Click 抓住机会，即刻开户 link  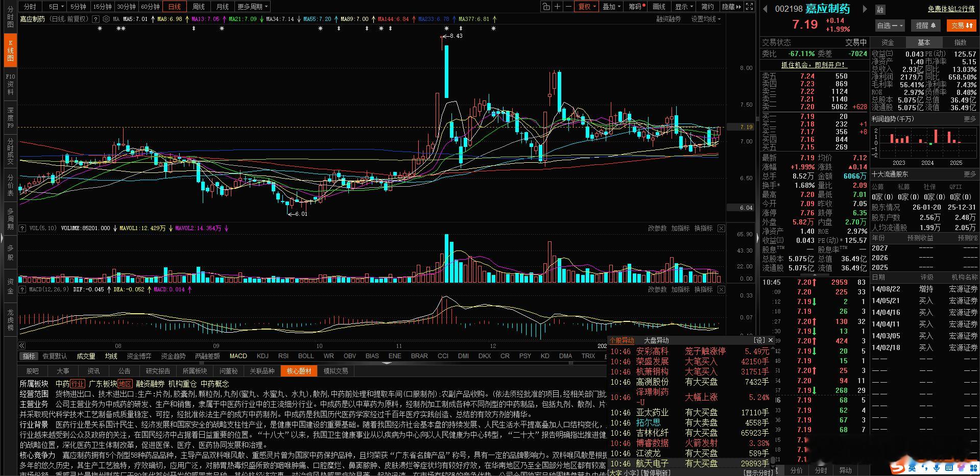coord(814,65)
